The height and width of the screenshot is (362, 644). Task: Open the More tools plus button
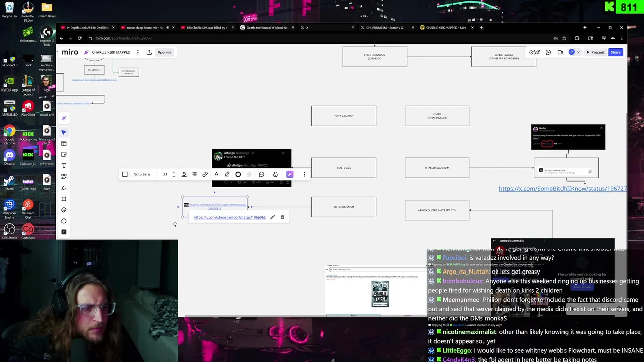(x=64, y=232)
